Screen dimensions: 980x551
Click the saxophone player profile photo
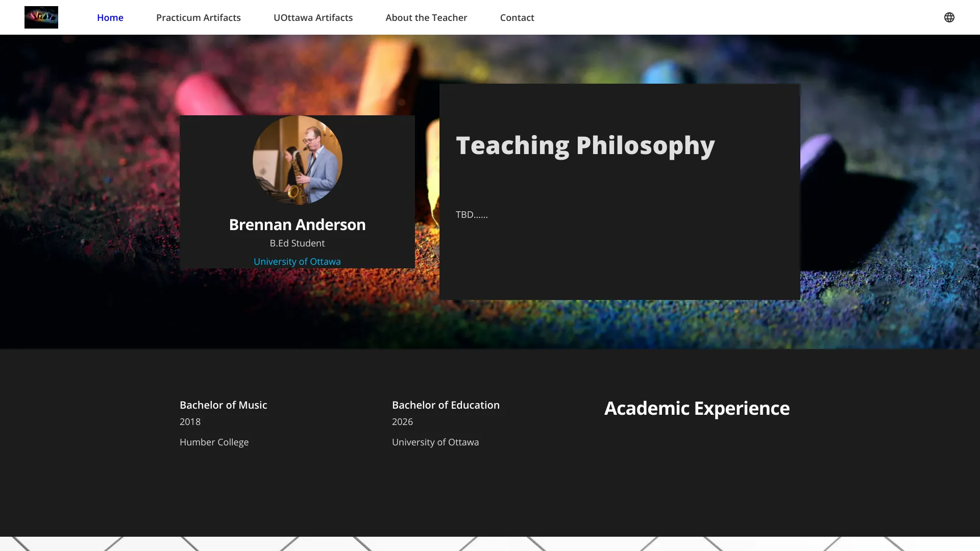(x=297, y=160)
